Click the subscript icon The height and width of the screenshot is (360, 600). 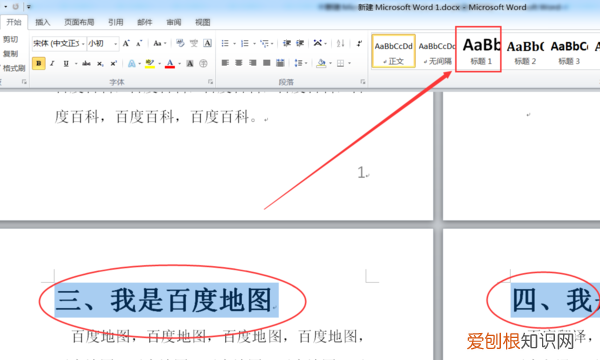click(x=100, y=64)
